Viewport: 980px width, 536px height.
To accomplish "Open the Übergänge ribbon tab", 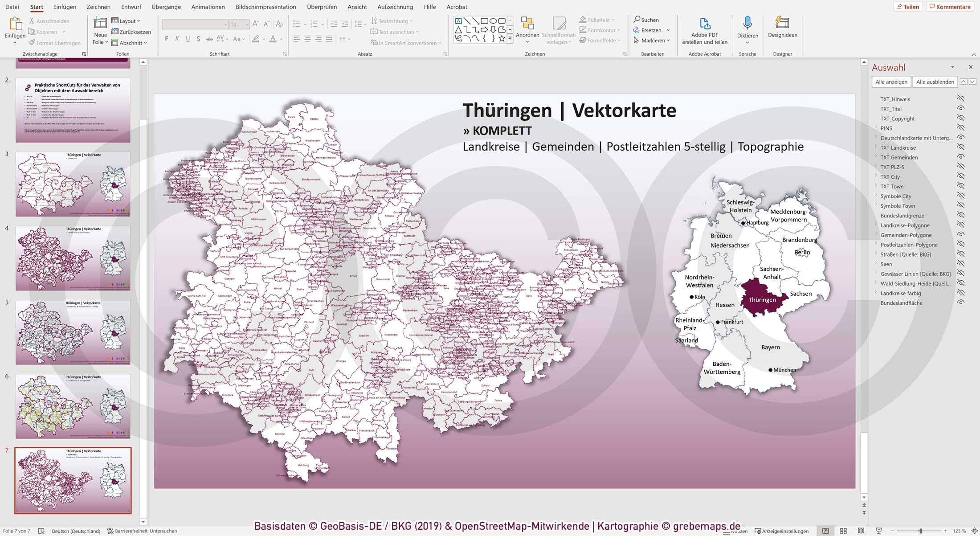I will (x=166, y=7).
